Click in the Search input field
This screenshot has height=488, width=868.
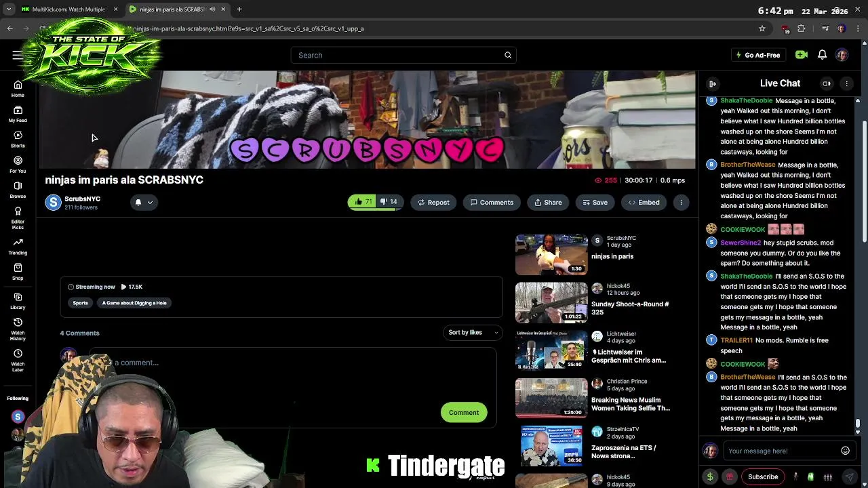pos(403,55)
